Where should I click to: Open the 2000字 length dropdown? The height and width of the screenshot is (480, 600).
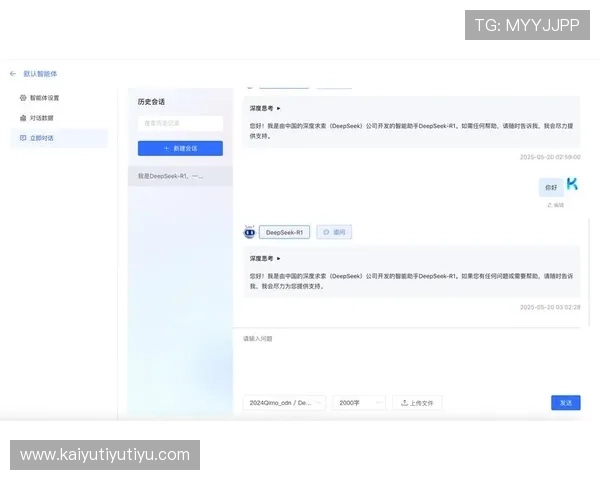point(359,403)
